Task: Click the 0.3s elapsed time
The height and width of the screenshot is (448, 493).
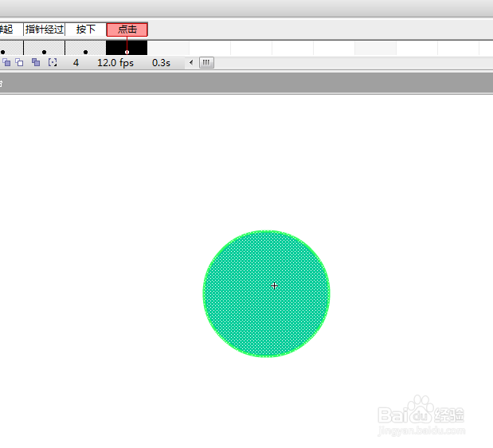Action: (161, 63)
